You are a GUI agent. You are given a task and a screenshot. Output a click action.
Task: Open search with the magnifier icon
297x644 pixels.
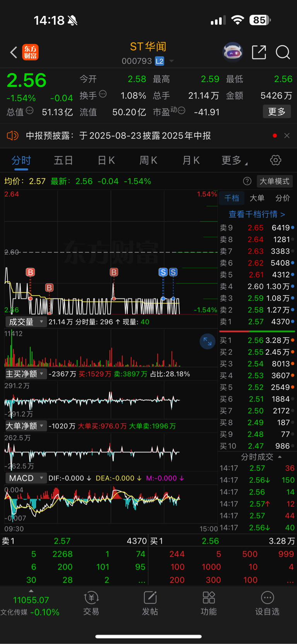click(x=283, y=52)
